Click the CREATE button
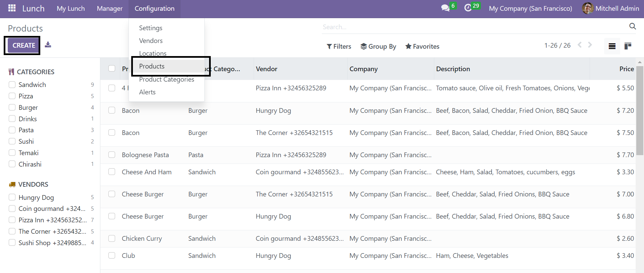 pyautogui.click(x=24, y=45)
